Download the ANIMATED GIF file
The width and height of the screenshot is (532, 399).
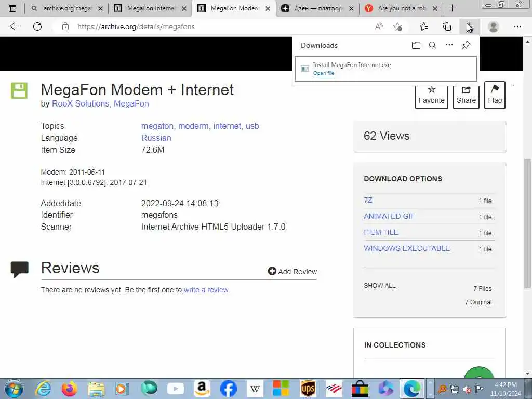389,216
